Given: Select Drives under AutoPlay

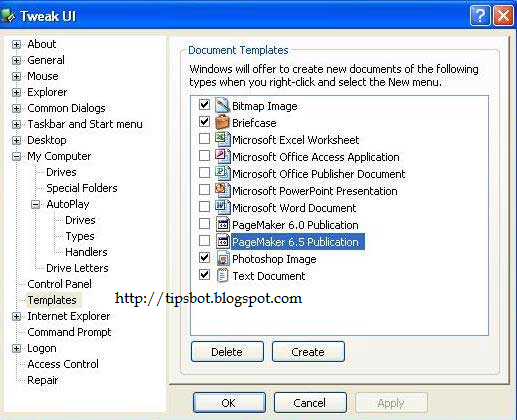Looking at the screenshot, I should [x=80, y=220].
